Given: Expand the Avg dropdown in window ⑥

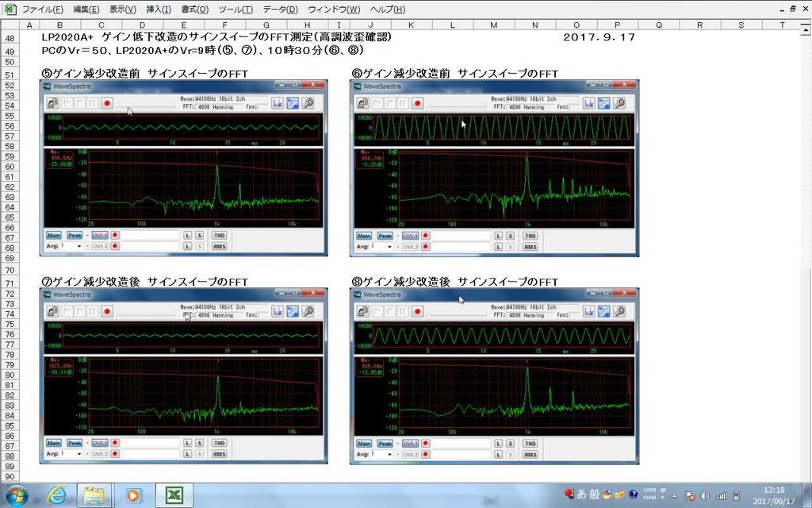Looking at the screenshot, I should coord(389,247).
